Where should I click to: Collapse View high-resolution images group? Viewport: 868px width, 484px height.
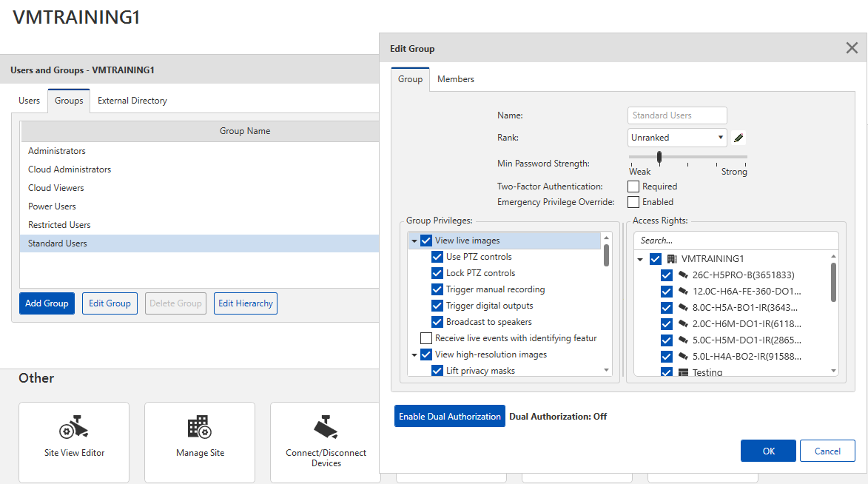pos(414,355)
